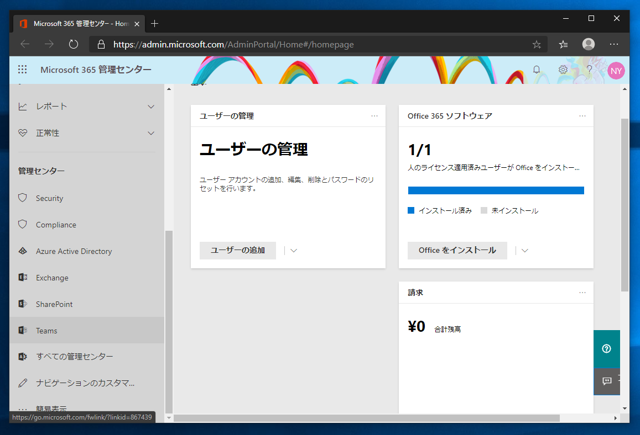Click the site lock icon in the address bar
The image size is (640, 435).
point(101,44)
